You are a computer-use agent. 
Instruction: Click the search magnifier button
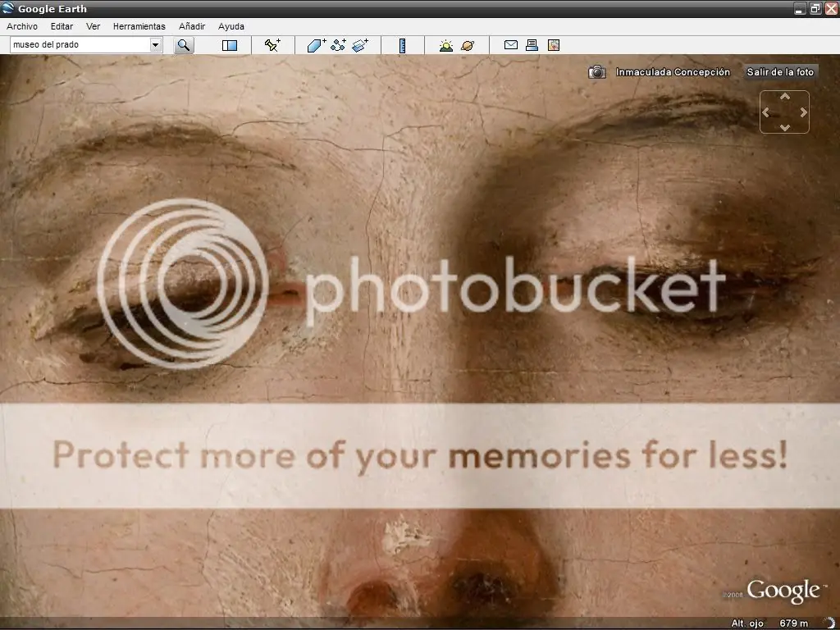[x=184, y=45]
